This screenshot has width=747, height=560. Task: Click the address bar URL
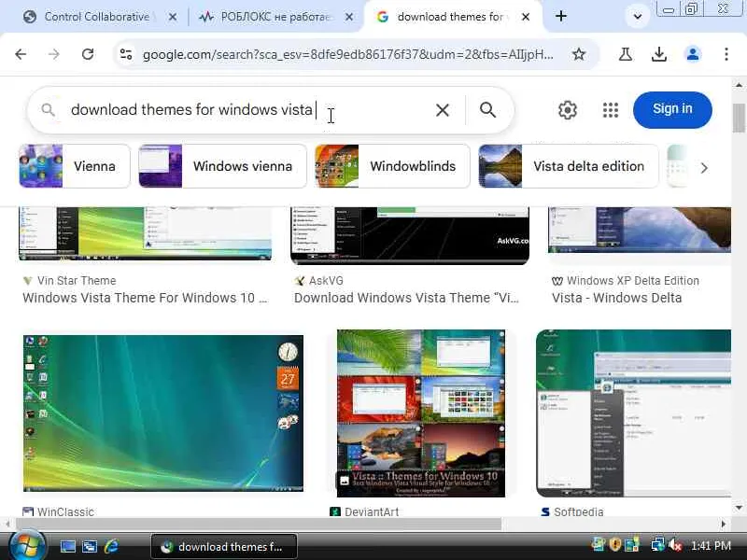tap(347, 55)
